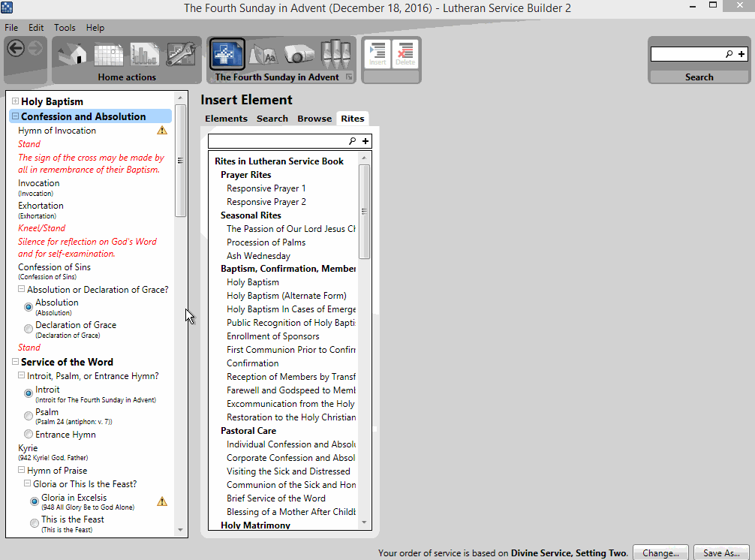The image size is (755, 560).
Task: Open the booklet Aa print icon
Action: pyautogui.click(x=263, y=55)
